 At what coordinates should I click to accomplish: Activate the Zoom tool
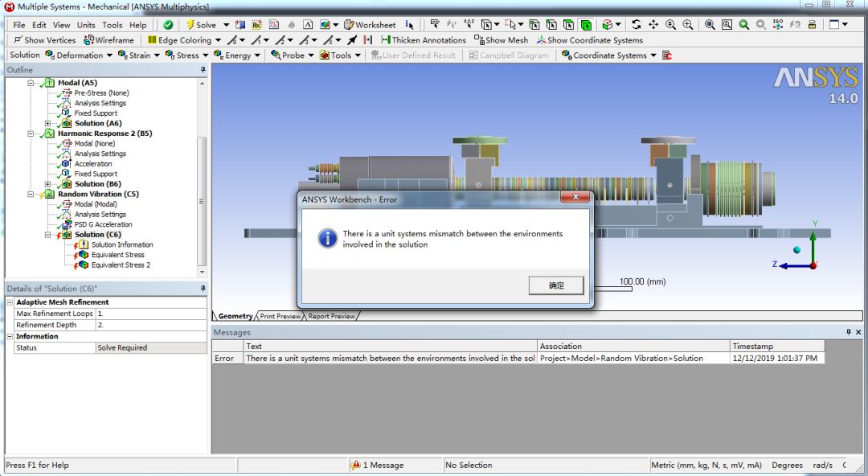click(670, 25)
